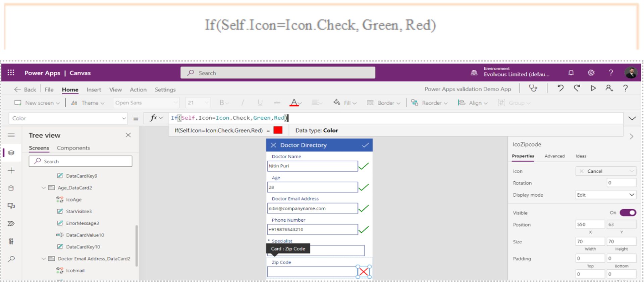Click the notifications bell icon
The image size is (644, 283).
(571, 73)
